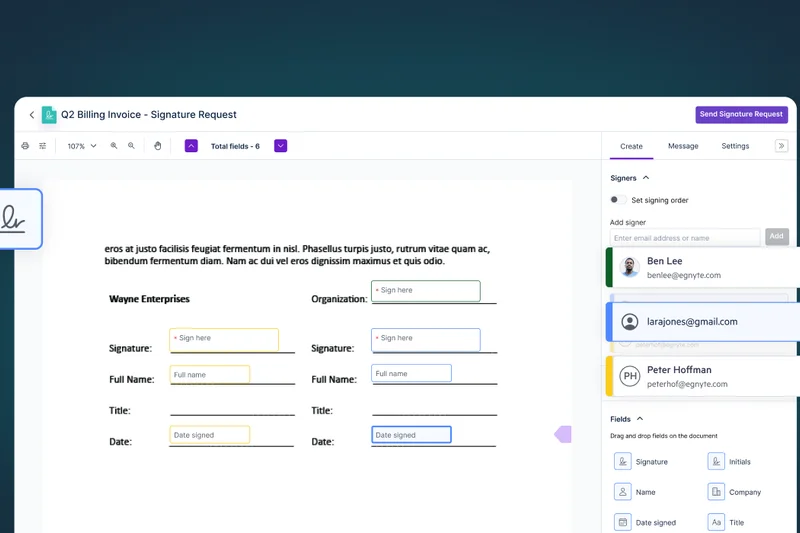Click the Add signer button
Image resolution: width=800 pixels, height=533 pixels.
[777, 237]
